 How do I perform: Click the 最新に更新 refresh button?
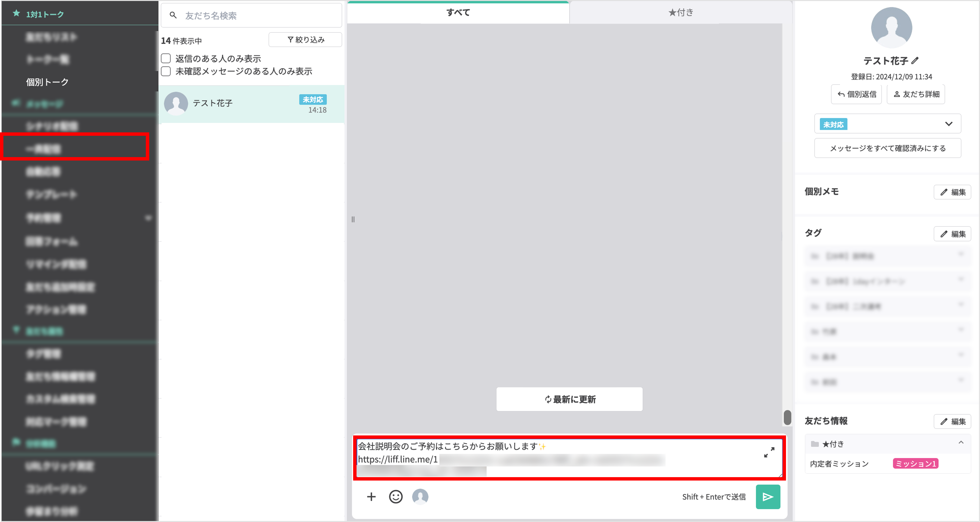click(x=569, y=399)
